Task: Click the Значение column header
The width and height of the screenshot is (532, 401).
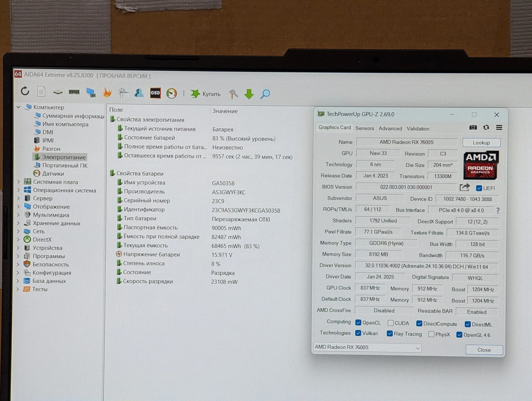Action: coord(225,111)
